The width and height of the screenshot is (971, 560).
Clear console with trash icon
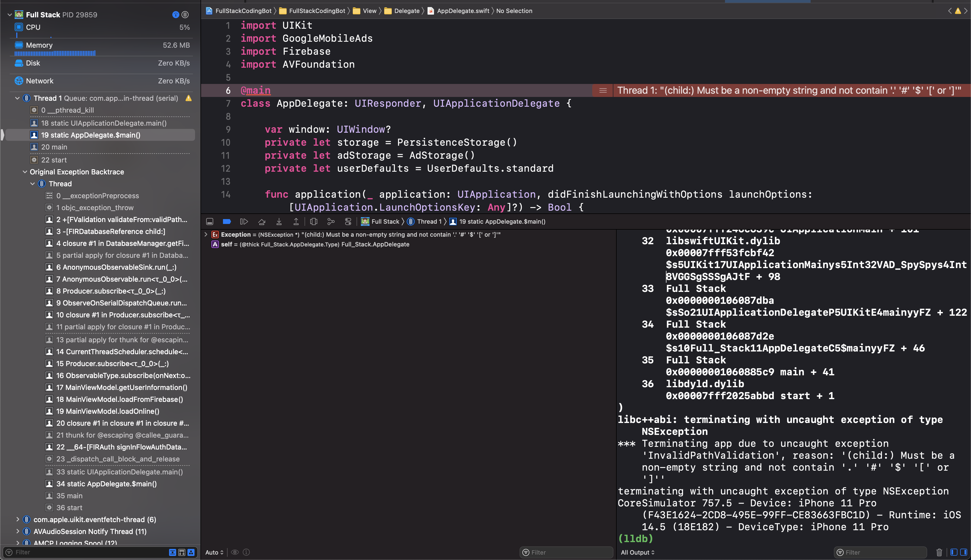(x=939, y=552)
